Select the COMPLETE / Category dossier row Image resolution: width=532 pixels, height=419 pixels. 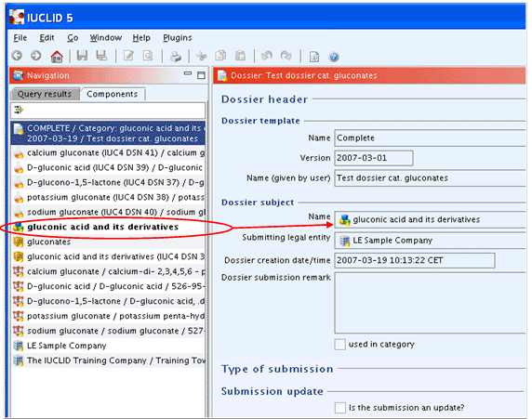click(108, 133)
